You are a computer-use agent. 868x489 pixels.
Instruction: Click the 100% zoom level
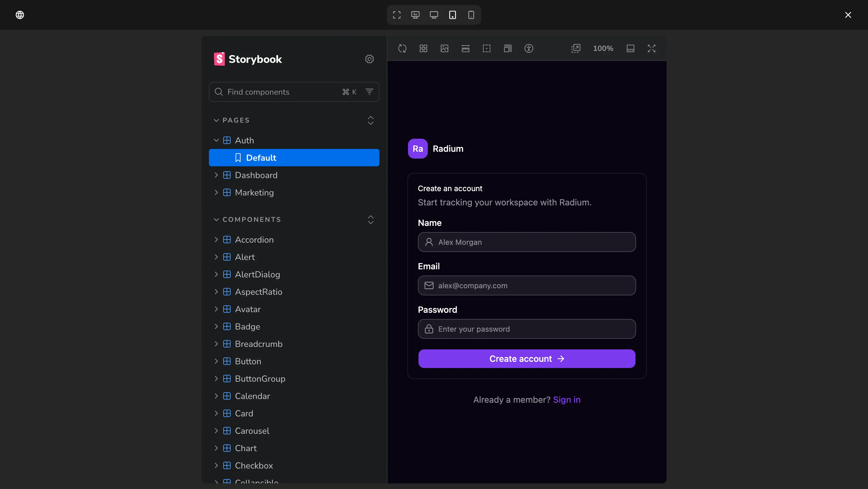603,49
